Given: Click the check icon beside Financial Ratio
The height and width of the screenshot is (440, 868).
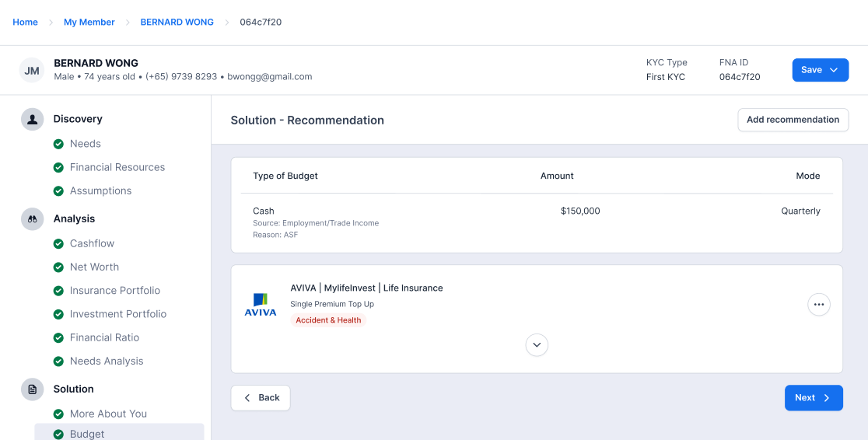Looking at the screenshot, I should [58, 337].
